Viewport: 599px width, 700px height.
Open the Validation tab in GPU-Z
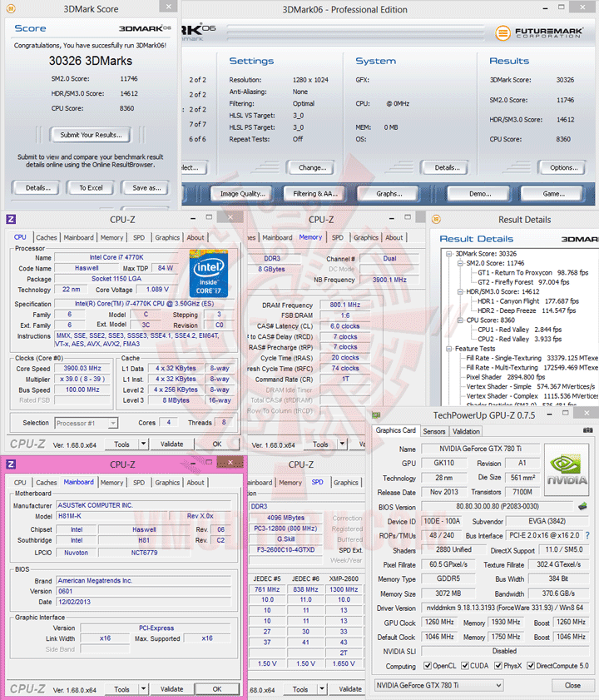coord(466,431)
